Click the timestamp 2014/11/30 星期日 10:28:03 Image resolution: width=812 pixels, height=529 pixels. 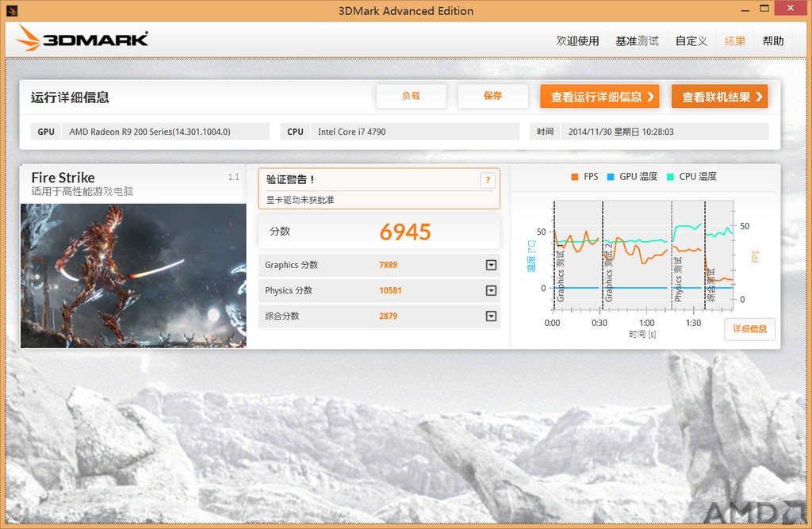coord(621,132)
